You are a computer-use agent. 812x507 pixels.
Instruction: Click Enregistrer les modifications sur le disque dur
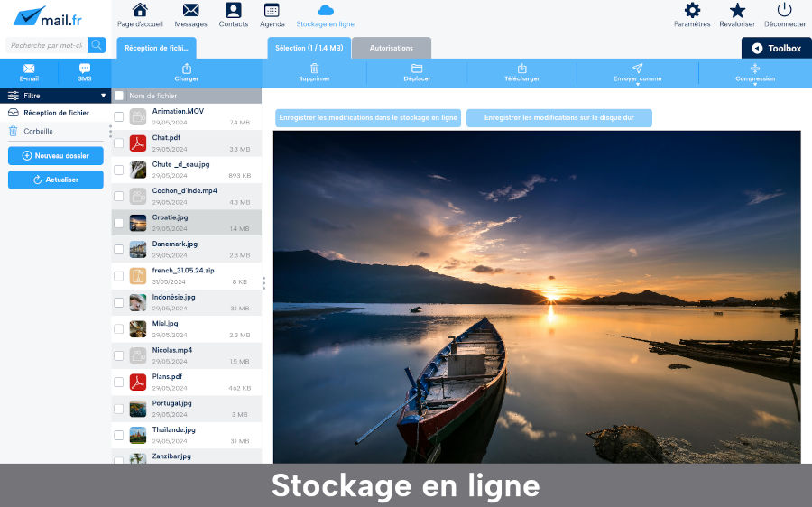(x=558, y=117)
